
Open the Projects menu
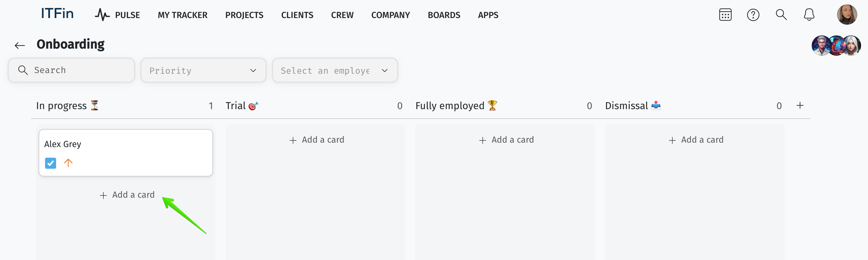click(x=244, y=15)
